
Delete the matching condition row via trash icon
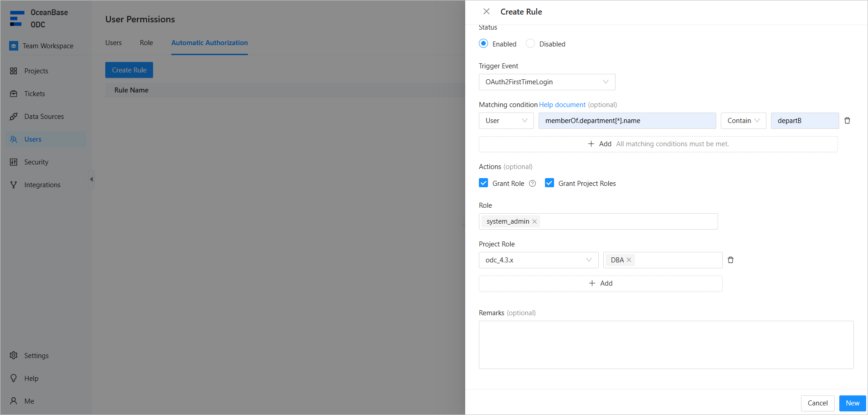pos(847,121)
